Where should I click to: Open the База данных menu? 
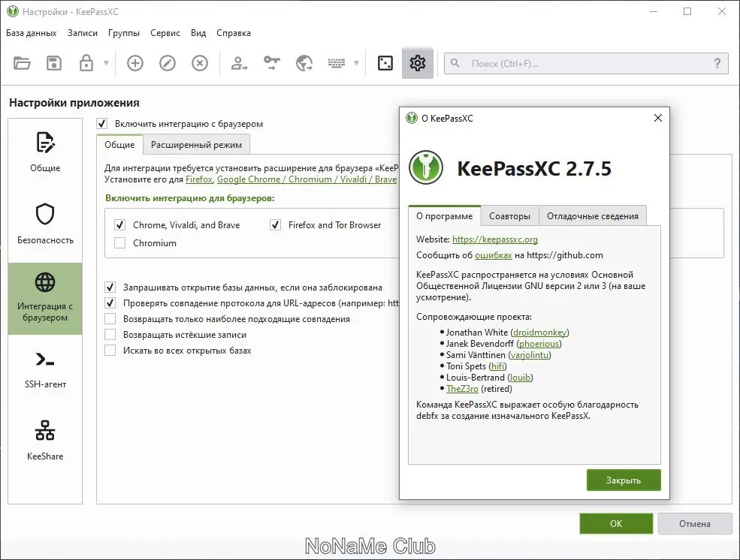coord(31,33)
